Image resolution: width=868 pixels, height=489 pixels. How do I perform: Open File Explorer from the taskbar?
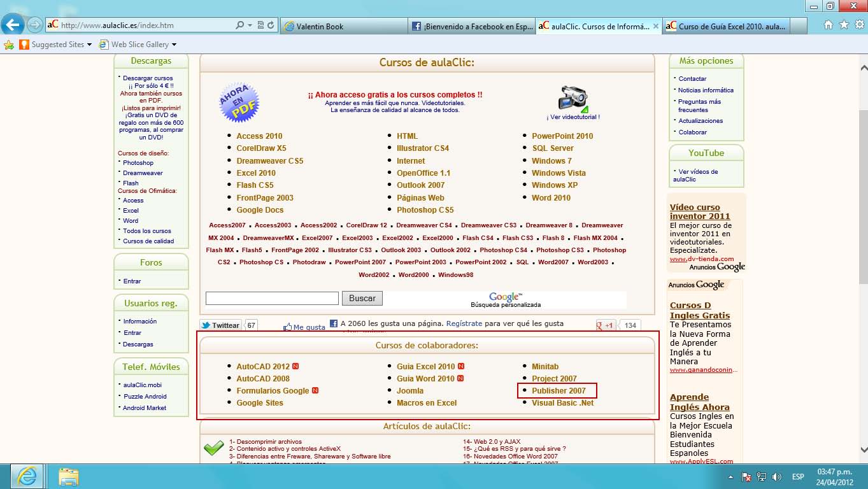coord(68,476)
